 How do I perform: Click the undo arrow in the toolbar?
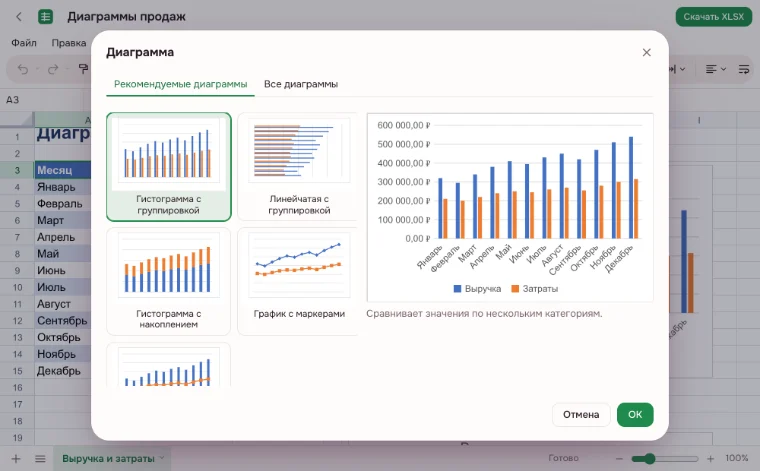click(x=22, y=69)
